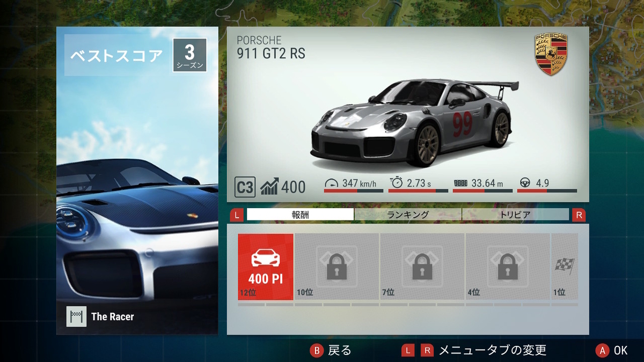This screenshot has width=644, height=362.
Task: Click the L icon next to メニュータブの変更
Action: click(x=408, y=350)
